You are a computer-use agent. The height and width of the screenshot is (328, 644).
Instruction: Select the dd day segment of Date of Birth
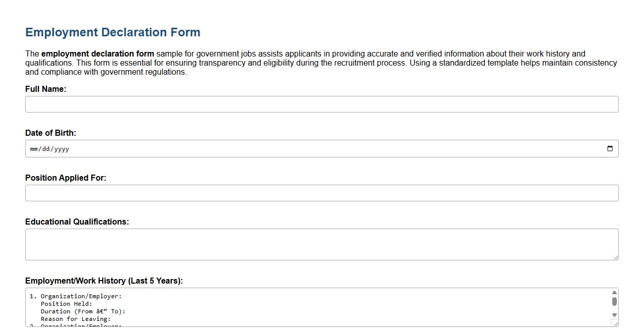[x=46, y=148]
